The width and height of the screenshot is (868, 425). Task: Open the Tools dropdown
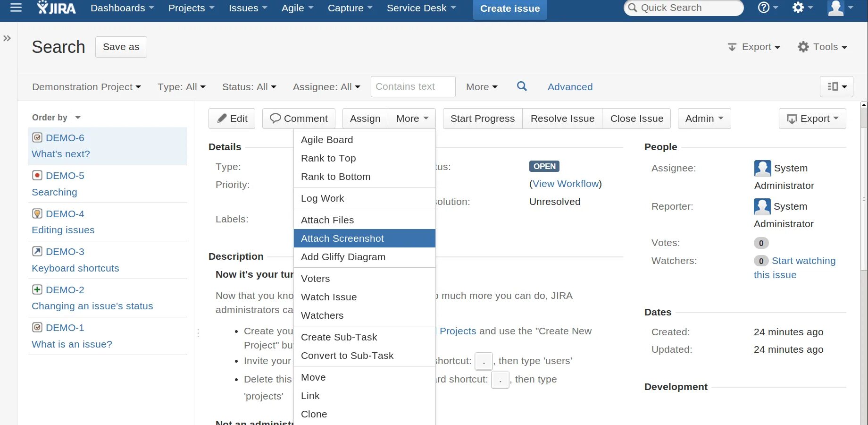click(x=822, y=47)
